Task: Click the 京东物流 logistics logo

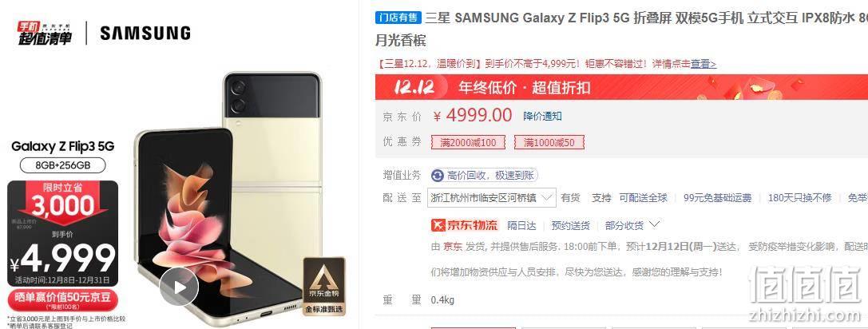Action: [x=465, y=225]
